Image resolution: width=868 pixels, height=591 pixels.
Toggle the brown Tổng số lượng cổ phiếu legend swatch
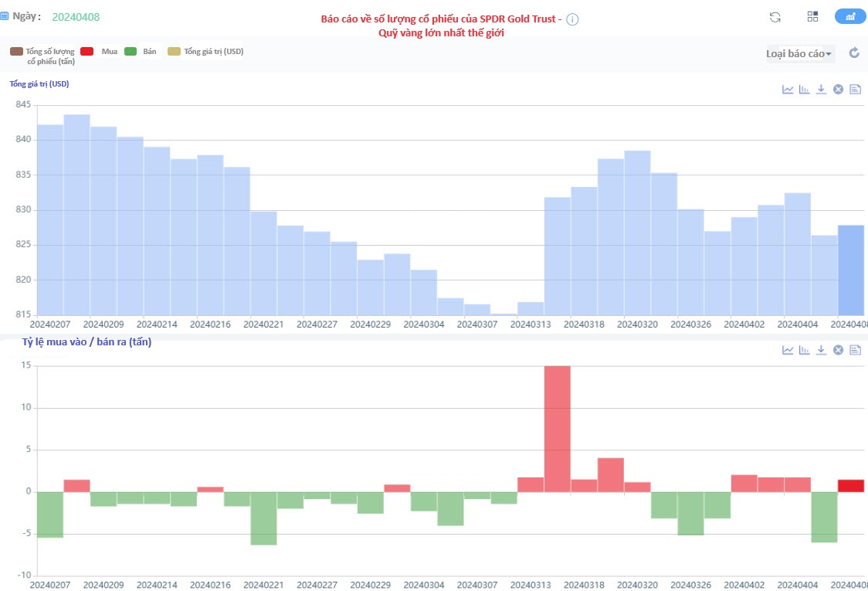(x=17, y=52)
